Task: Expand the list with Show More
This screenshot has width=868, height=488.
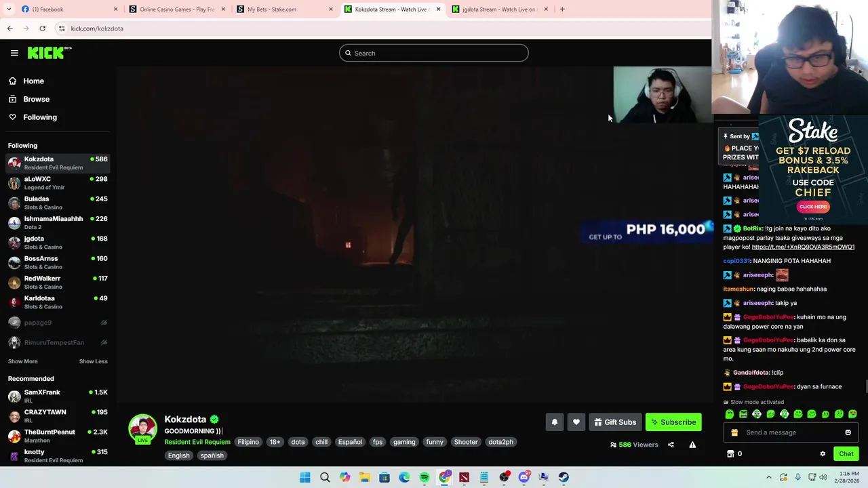Action: 23,361
